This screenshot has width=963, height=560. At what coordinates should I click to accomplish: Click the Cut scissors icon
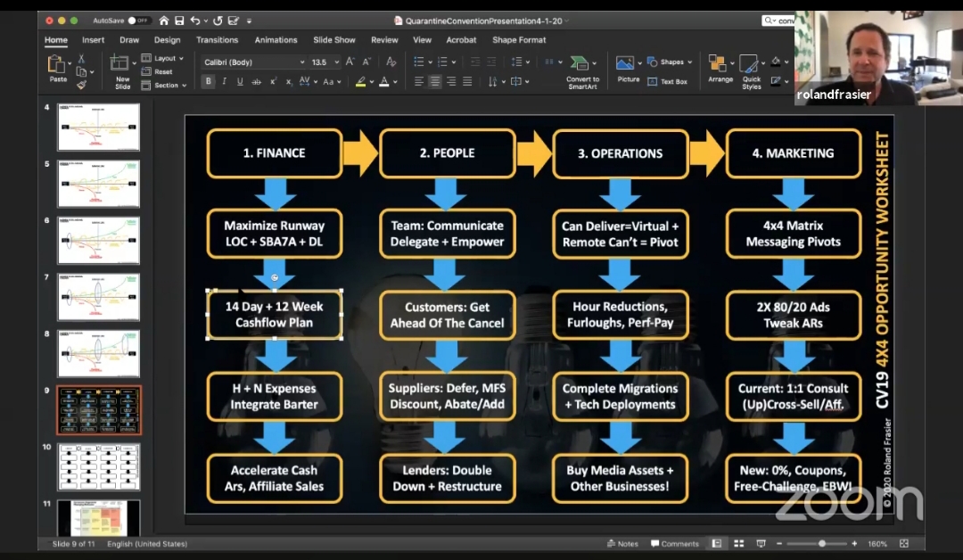[81, 59]
